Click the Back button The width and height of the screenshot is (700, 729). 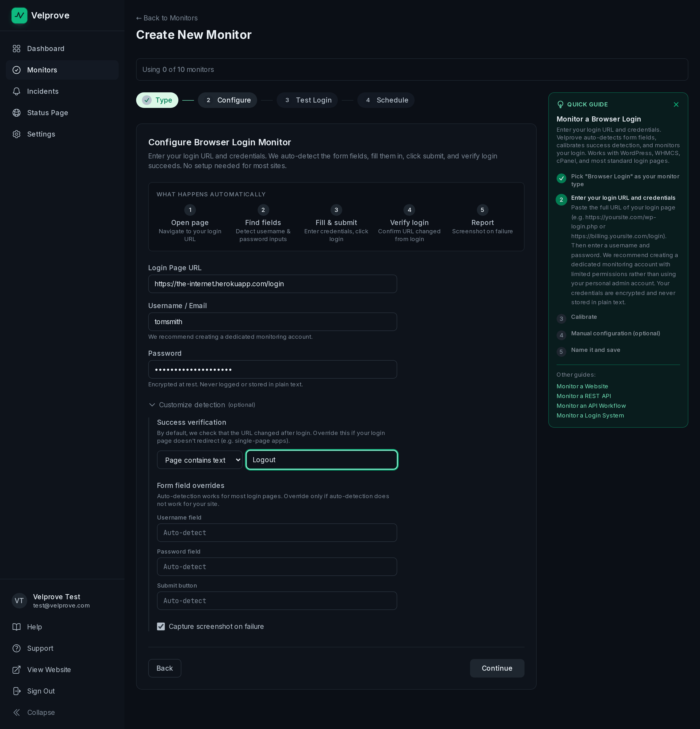pos(165,668)
